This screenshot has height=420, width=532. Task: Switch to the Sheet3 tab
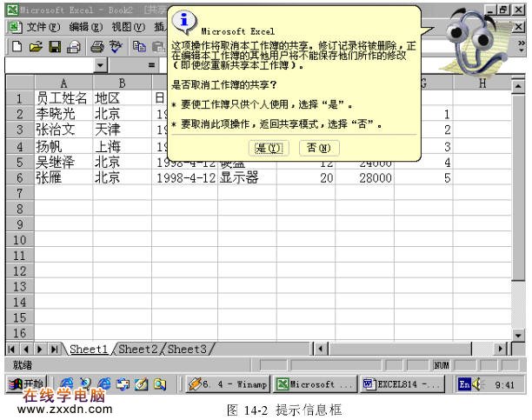pyautogui.click(x=187, y=349)
